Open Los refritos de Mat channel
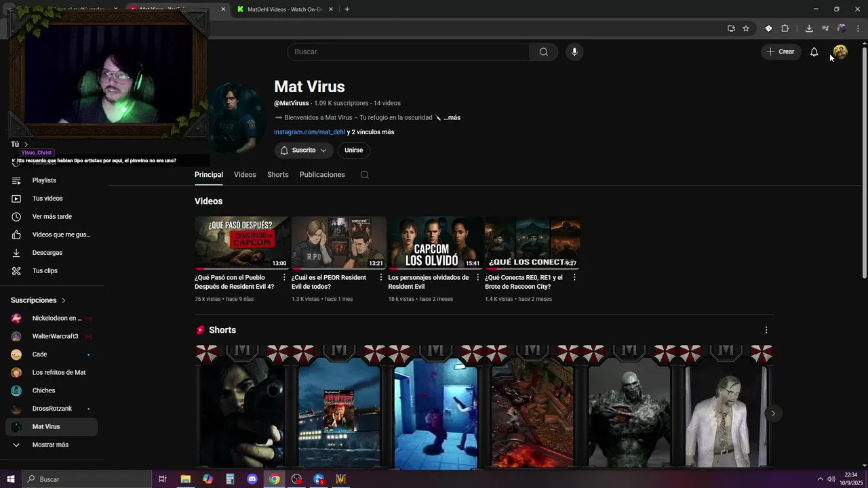Screen dimensions: 868x488 (52, 373)
